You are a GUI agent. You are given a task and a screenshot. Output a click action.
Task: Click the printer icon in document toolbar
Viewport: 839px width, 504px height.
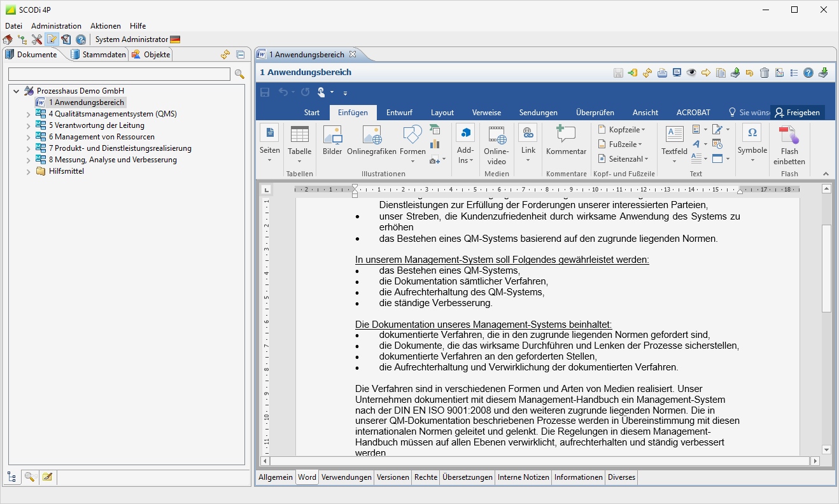pyautogui.click(x=662, y=73)
